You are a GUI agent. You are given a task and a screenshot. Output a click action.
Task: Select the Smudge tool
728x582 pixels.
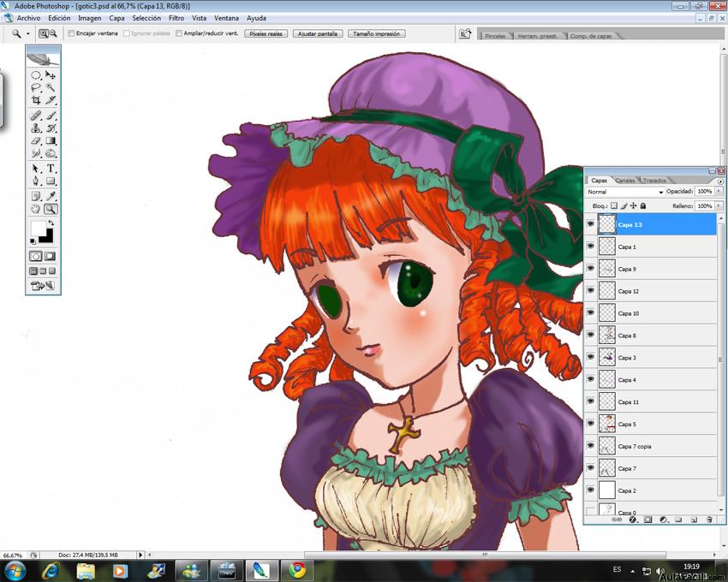pyautogui.click(x=36, y=153)
